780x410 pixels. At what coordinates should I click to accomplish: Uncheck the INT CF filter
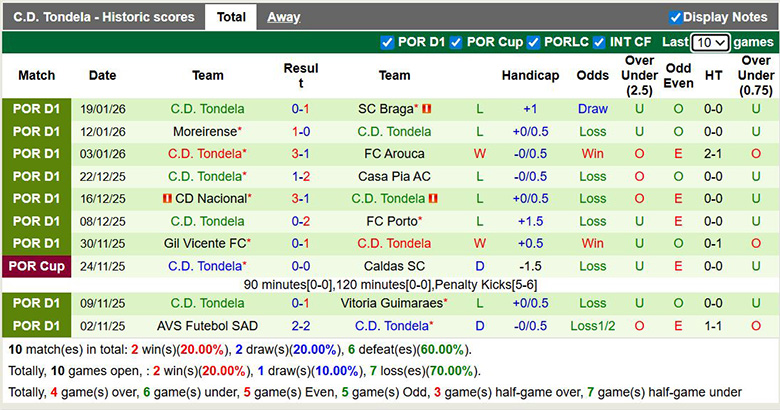pos(599,43)
